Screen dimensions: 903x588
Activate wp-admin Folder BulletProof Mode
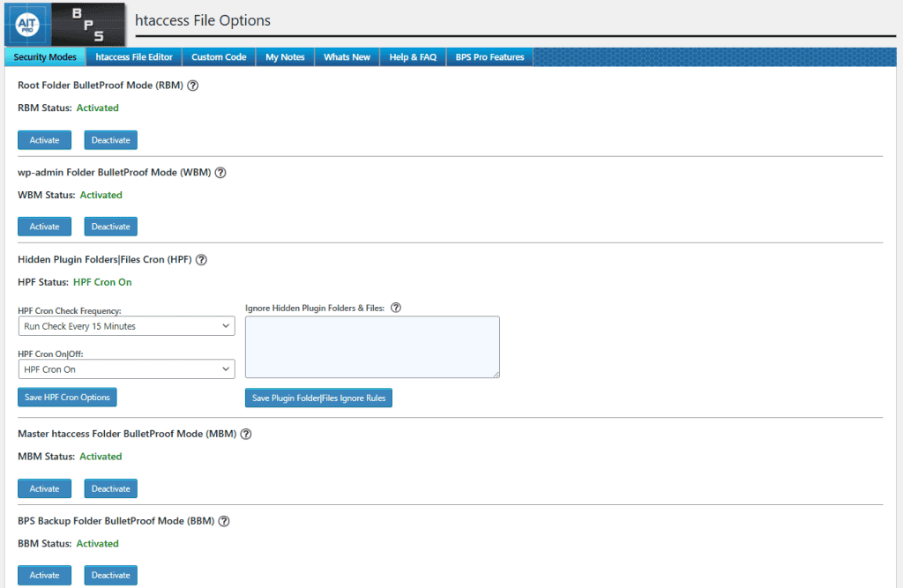click(x=44, y=227)
